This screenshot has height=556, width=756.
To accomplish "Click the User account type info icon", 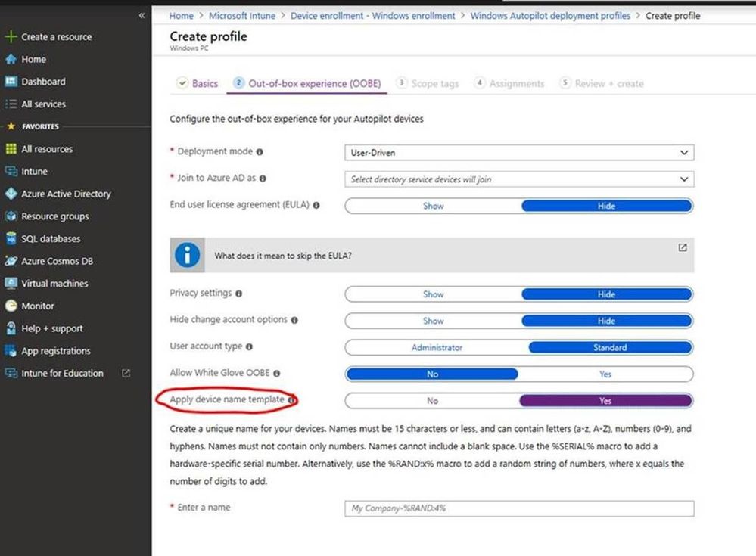I will (249, 346).
